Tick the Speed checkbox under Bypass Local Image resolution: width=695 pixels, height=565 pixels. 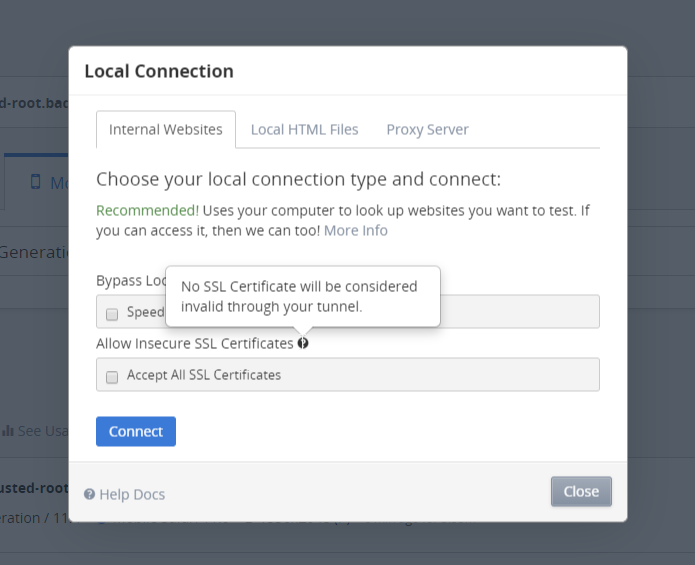click(x=112, y=313)
